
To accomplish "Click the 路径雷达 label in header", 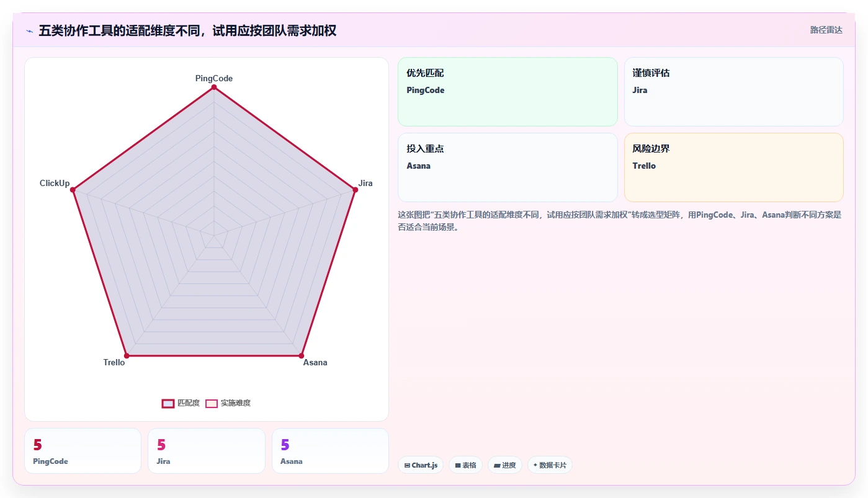I will 826,30.
